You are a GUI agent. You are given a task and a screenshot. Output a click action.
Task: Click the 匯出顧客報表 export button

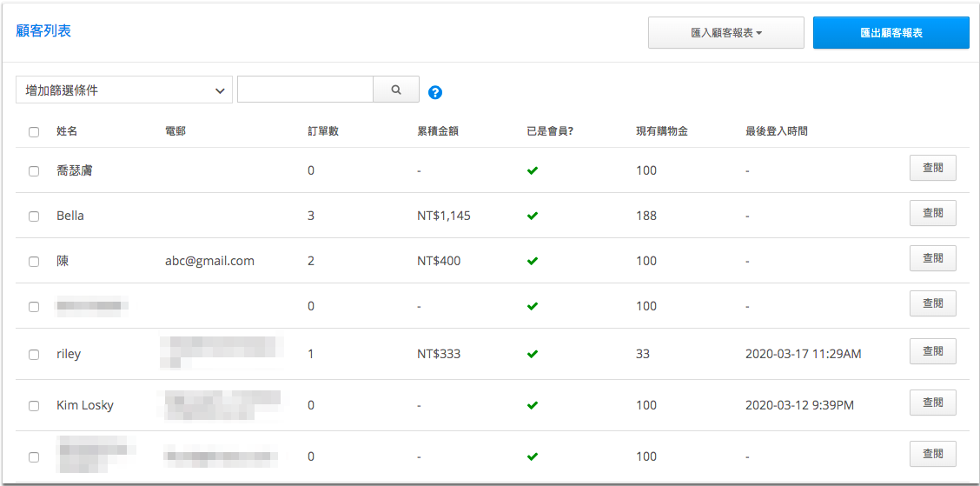[891, 33]
